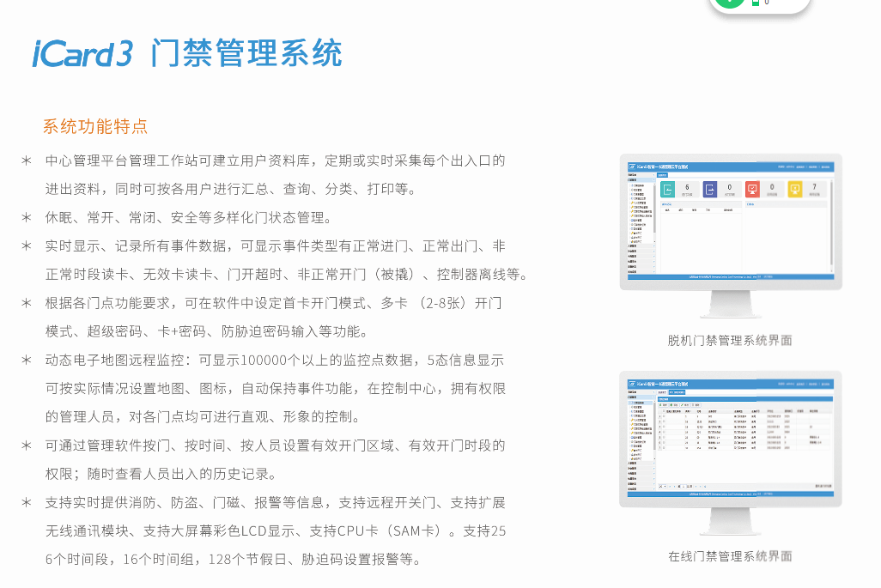881x588 pixels.
Task: Click the red monitor icon on the offline dashboard
Action: click(x=752, y=190)
